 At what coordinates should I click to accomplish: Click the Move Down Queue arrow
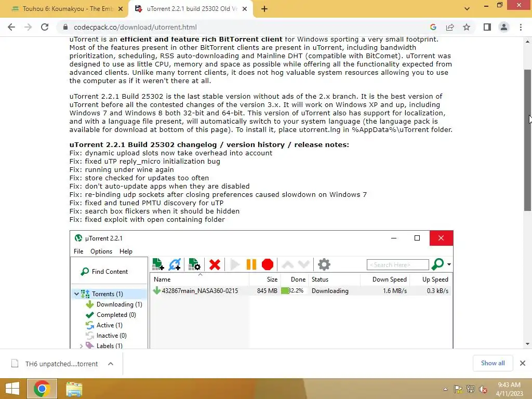(x=303, y=264)
